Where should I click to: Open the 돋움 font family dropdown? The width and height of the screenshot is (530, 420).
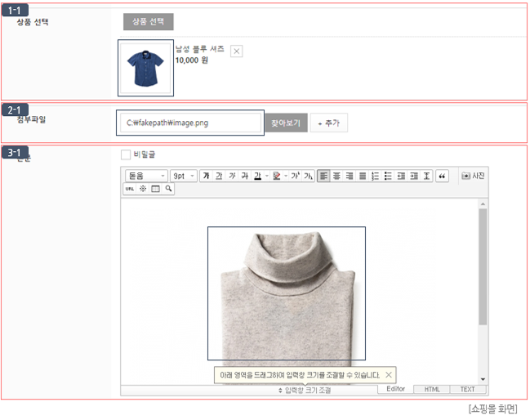tap(146, 176)
